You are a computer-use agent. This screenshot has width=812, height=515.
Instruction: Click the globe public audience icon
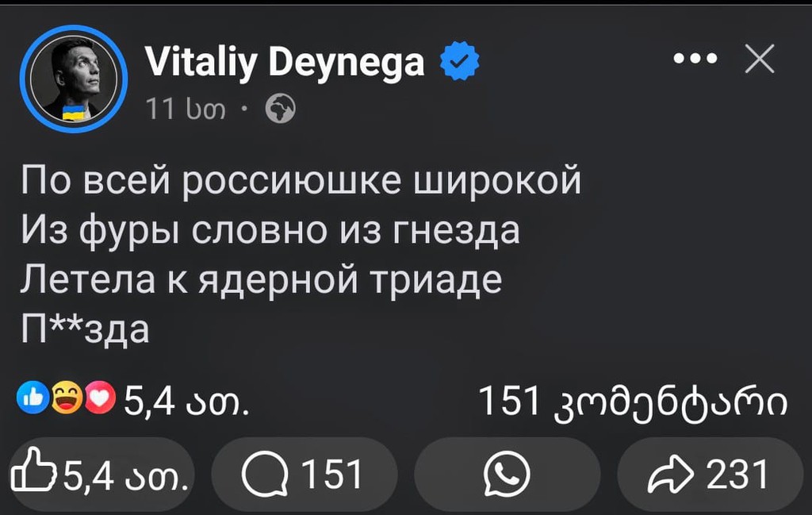282,110
